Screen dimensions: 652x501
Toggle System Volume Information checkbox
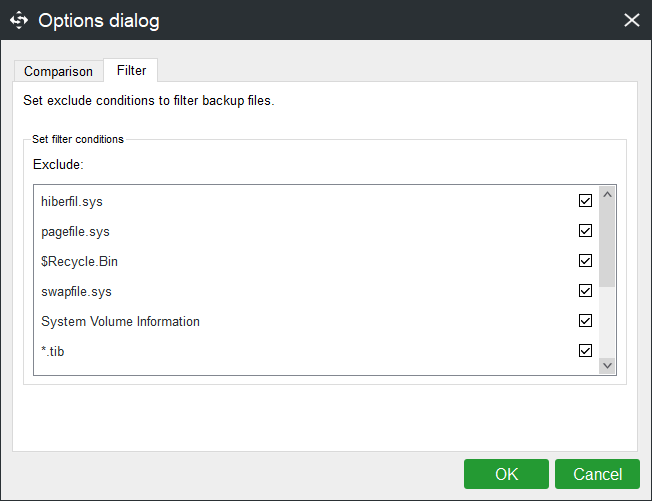tap(585, 321)
